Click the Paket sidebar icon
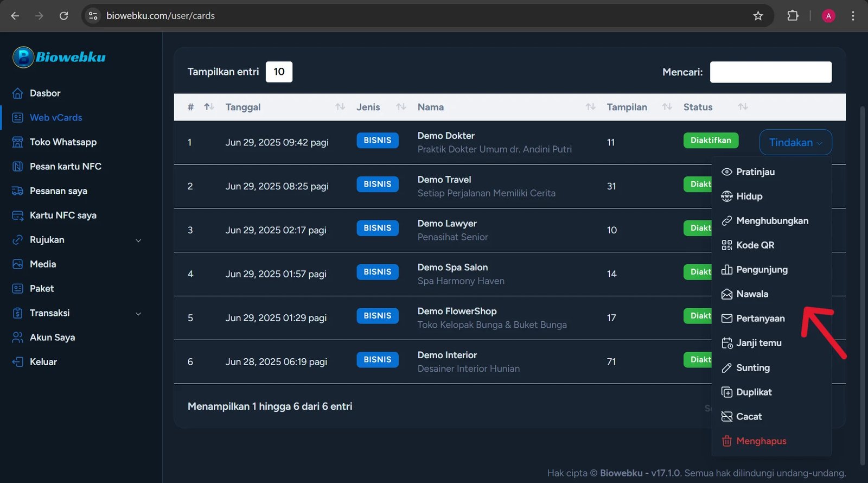The width and height of the screenshot is (868, 483). tap(17, 289)
